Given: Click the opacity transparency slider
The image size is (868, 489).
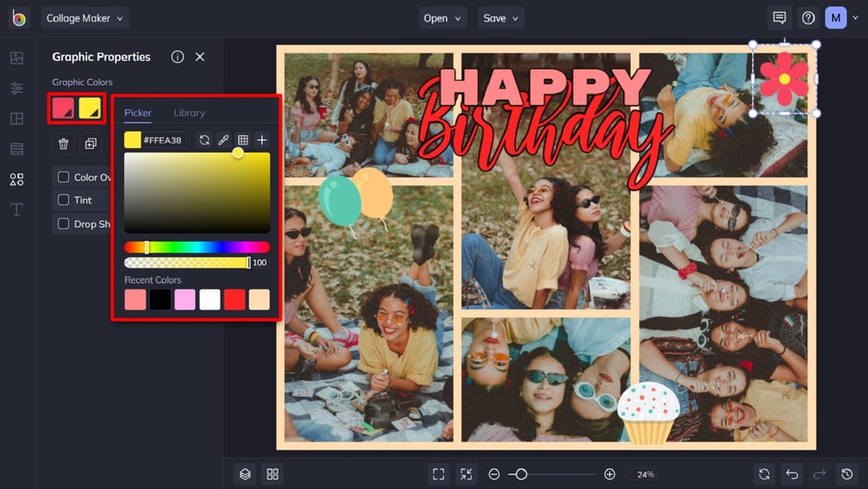Looking at the screenshot, I should click(x=188, y=262).
